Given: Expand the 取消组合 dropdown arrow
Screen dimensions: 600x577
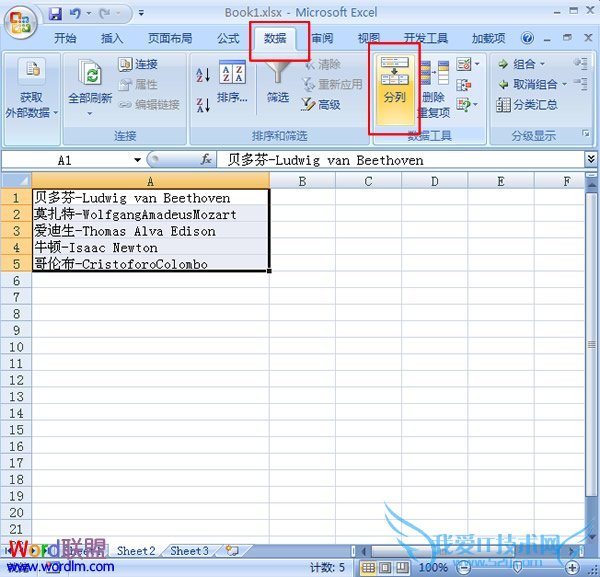Looking at the screenshot, I should coord(564,84).
